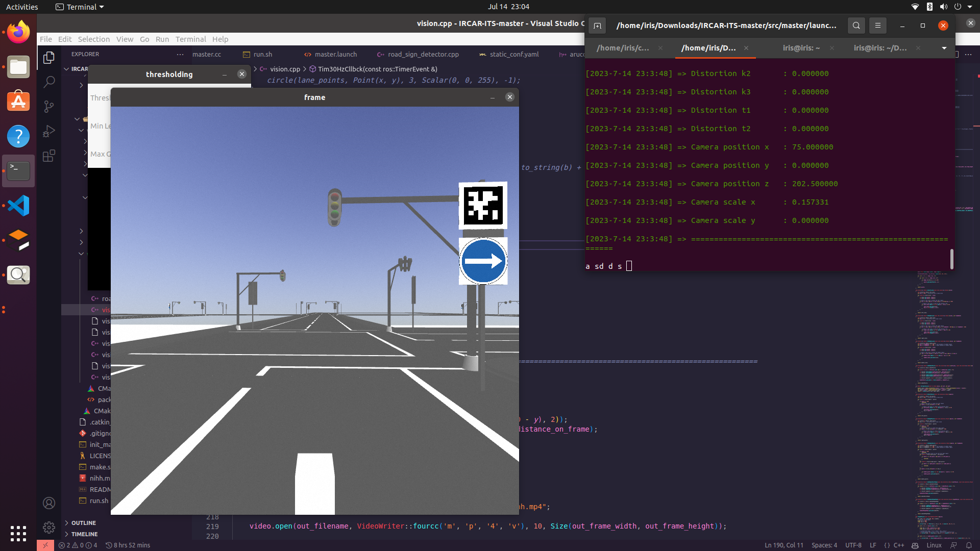The height and width of the screenshot is (551, 980).
Task: Click Ln 190, Col 11 in status bar
Action: coord(783,545)
